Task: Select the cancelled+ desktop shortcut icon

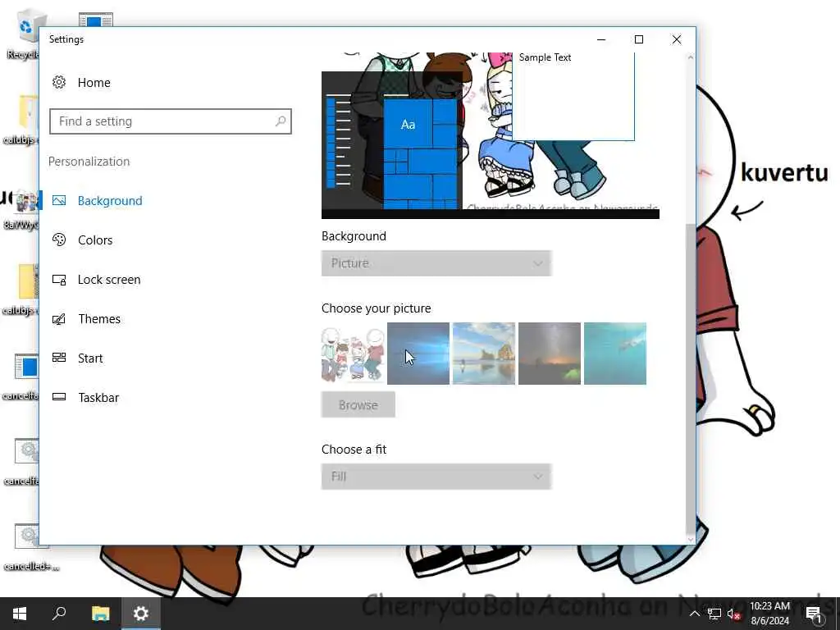Action: 29,547
